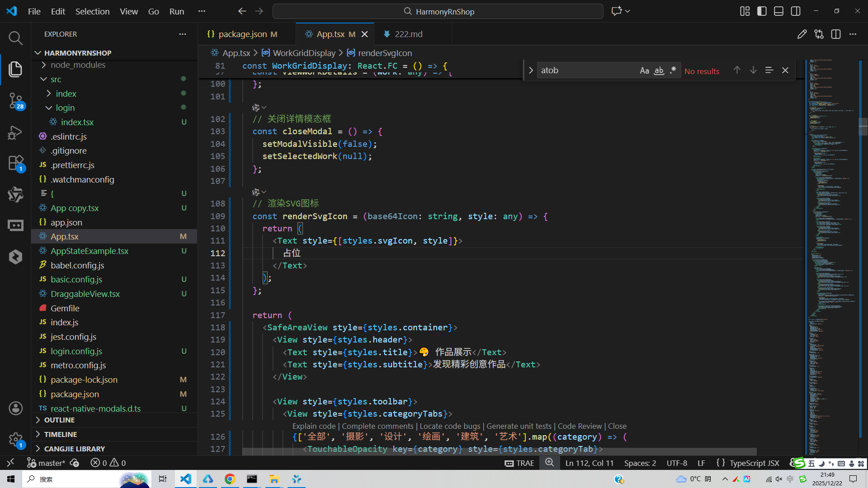
Task: Click Find in Selection icon
Action: click(x=769, y=70)
